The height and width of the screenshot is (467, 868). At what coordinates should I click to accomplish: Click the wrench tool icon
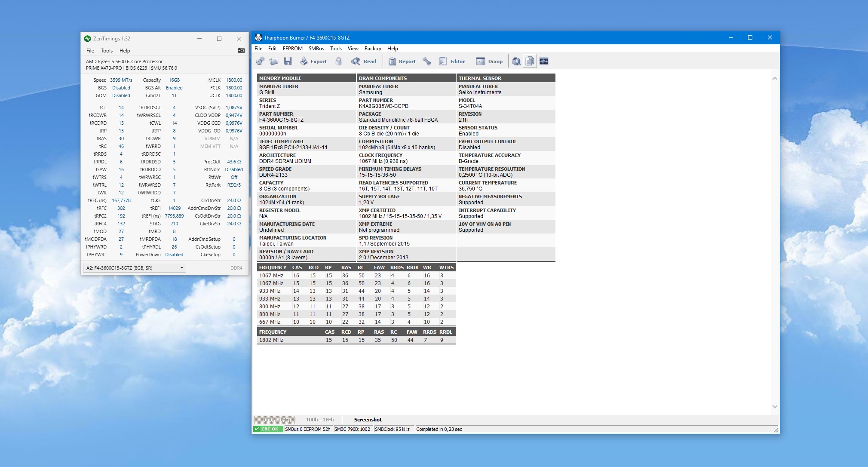point(426,61)
